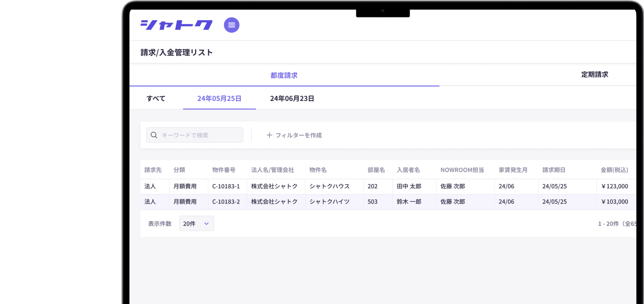Image resolution: width=644 pixels, height=304 pixels.
Task: Click 佐藤 次郎 in 鈴木 一郎 row
Action: (x=453, y=202)
